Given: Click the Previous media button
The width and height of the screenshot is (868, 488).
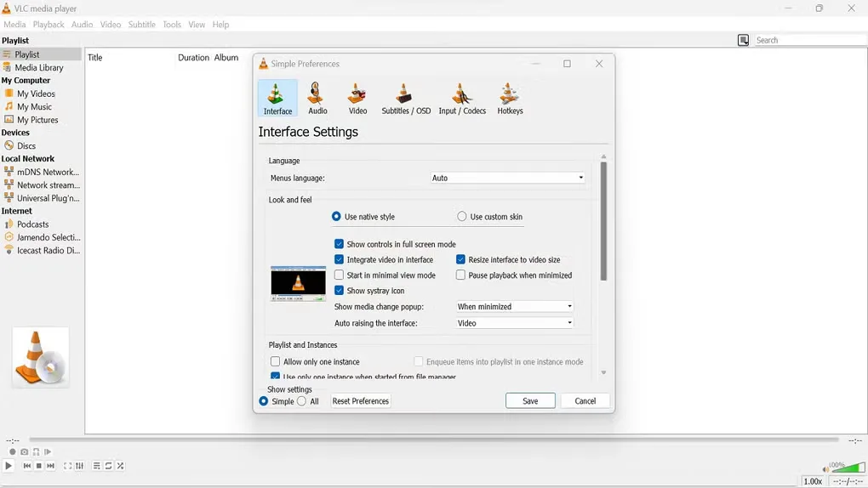Looking at the screenshot, I should pyautogui.click(x=26, y=466).
